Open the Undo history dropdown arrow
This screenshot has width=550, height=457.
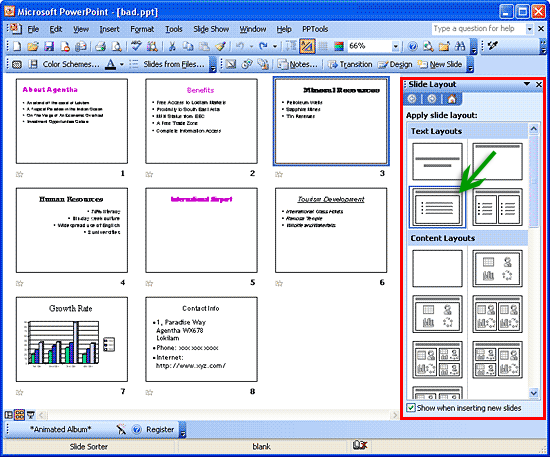pos(251,46)
